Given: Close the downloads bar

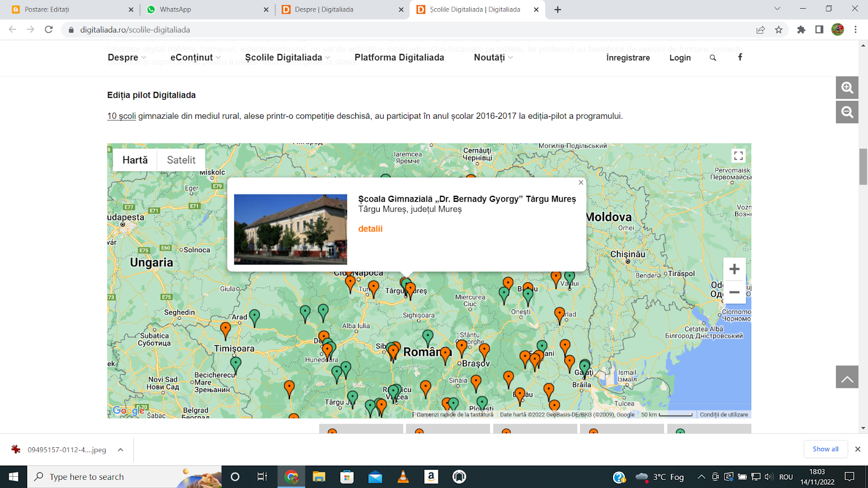Looking at the screenshot, I should [x=858, y=449].
